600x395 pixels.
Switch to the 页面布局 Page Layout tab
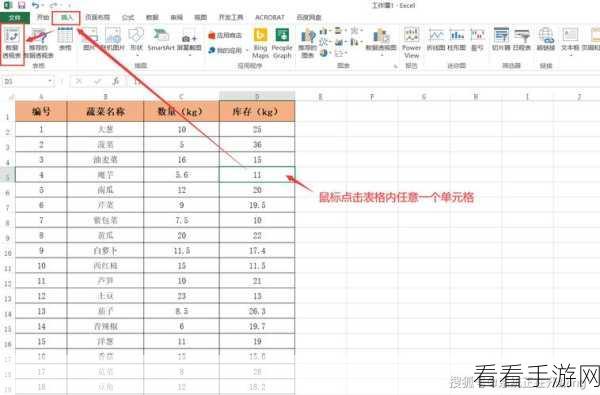click(x=97, y=17)
